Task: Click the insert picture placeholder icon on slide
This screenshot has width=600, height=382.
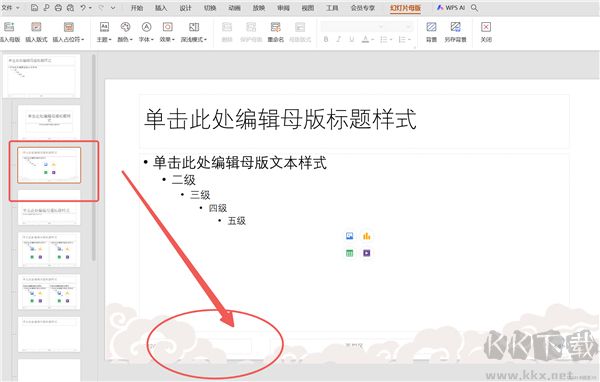Action: (x=349, y=236)
